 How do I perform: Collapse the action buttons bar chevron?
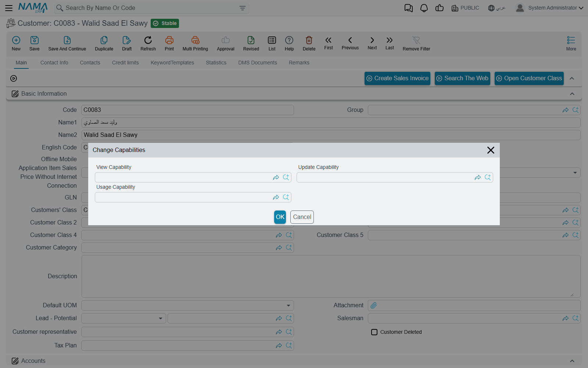point(572,78)
